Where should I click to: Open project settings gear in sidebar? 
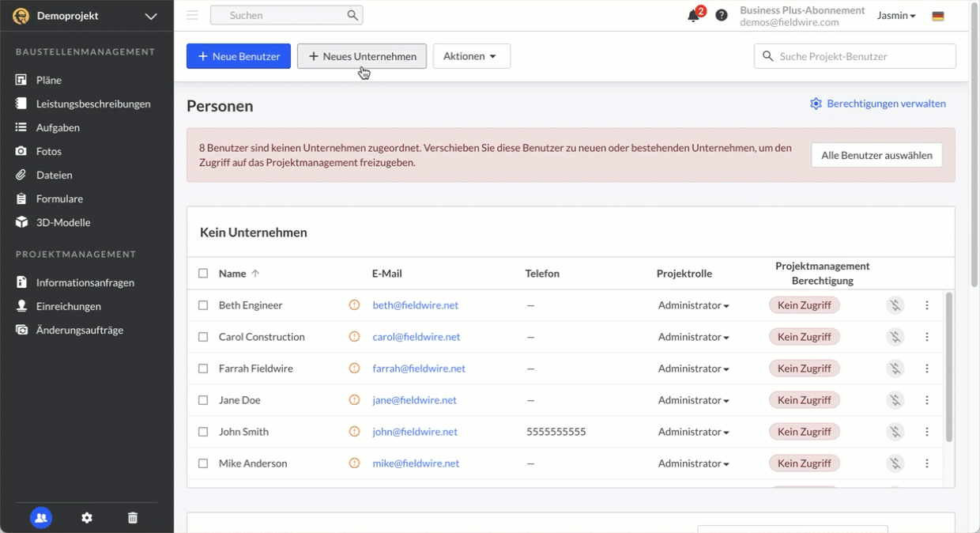click(87, 518)
